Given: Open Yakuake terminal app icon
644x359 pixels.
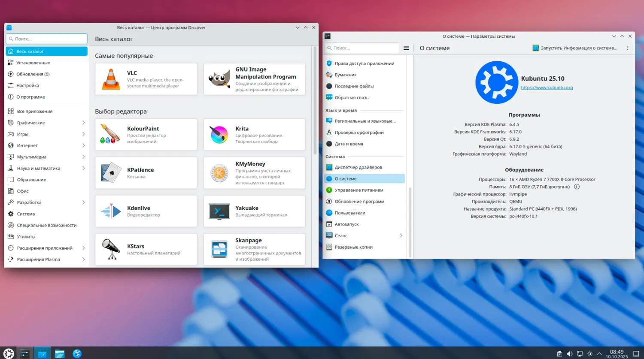Looking at the screenshot, I should point(219,211).
